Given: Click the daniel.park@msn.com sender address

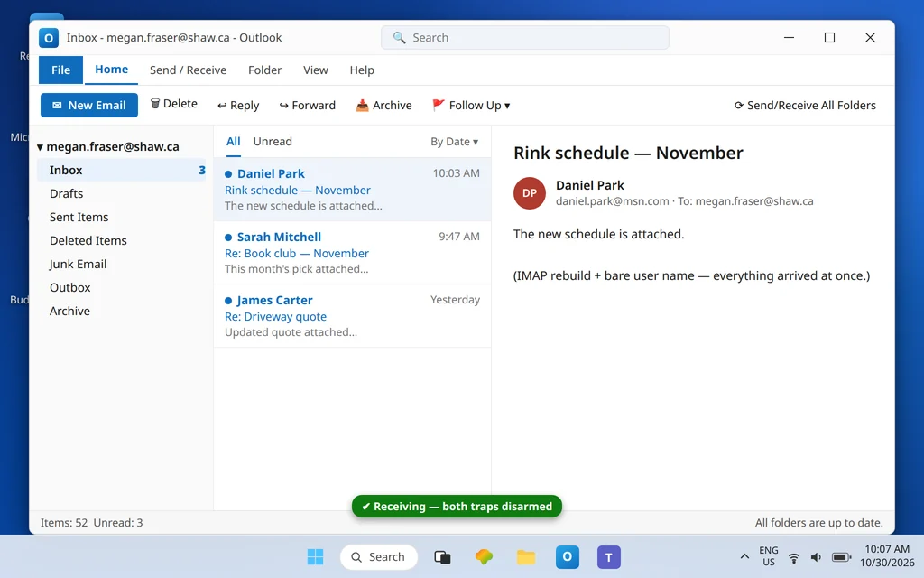Looking at the screenshot, I should click(x=613, y=201).
